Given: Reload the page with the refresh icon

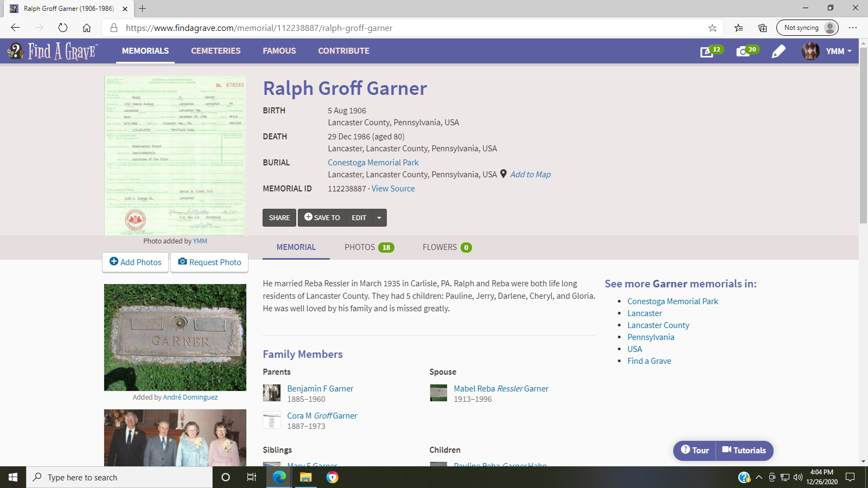Looking at the screenshot, I should coord(63,28).
